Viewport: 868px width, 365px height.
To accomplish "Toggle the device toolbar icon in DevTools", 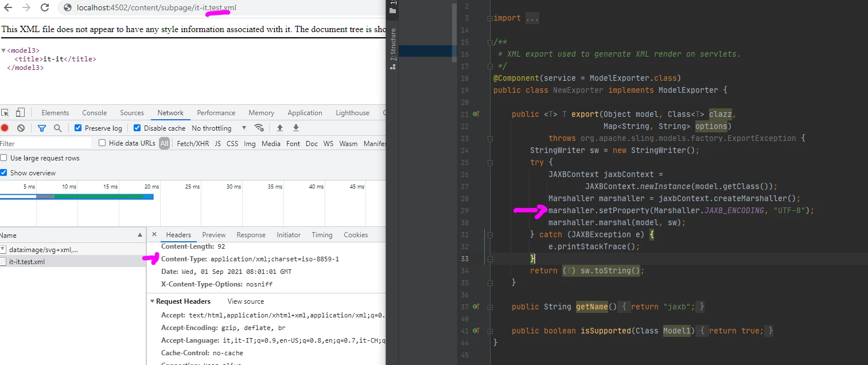I will click(20, 113).
